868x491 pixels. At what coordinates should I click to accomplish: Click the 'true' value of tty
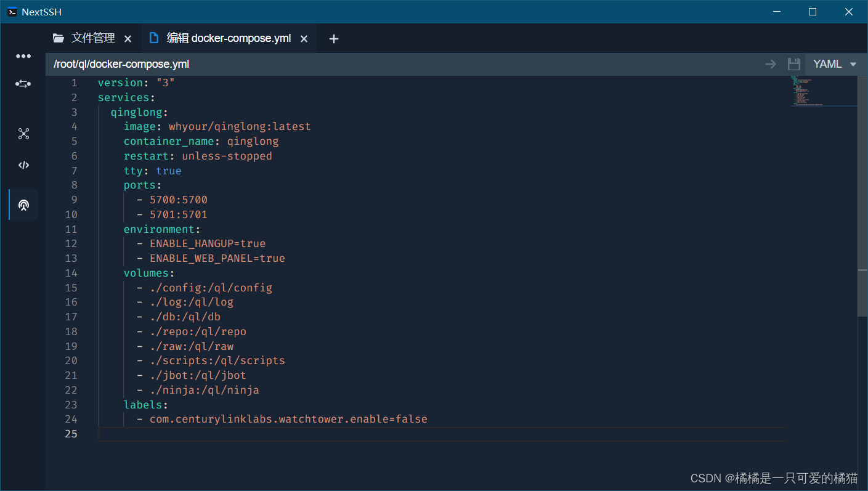tap(169, 171)
